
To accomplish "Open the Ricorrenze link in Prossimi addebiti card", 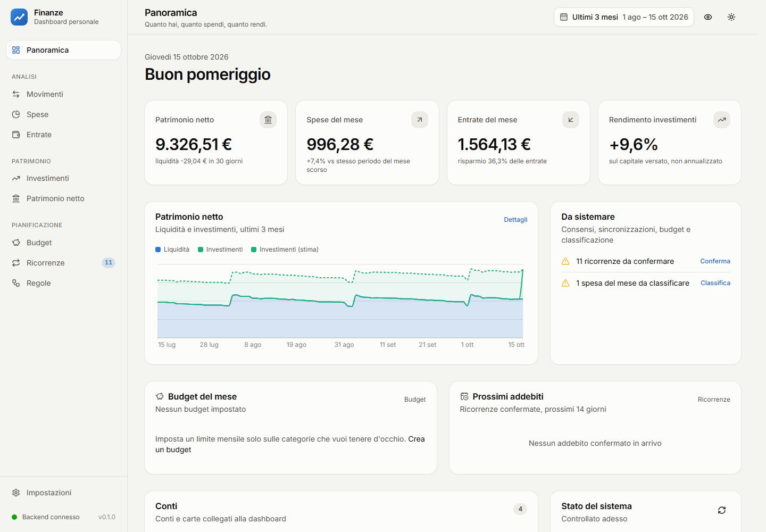I will click(x=714, y=400).
